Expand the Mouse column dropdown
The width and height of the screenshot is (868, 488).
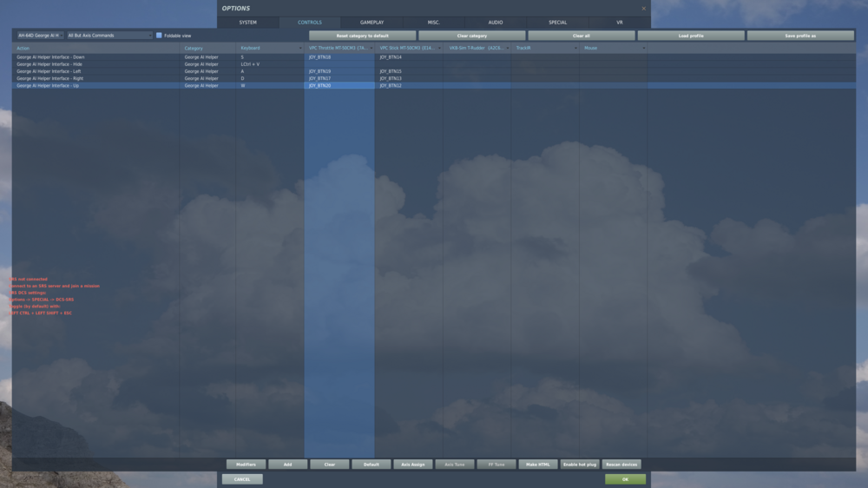click(643, 48)
